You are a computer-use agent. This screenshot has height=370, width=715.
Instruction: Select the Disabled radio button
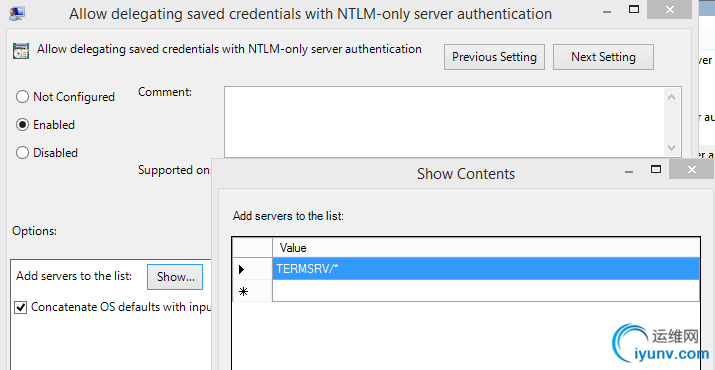pyautogui.click(x=22, y=152)
